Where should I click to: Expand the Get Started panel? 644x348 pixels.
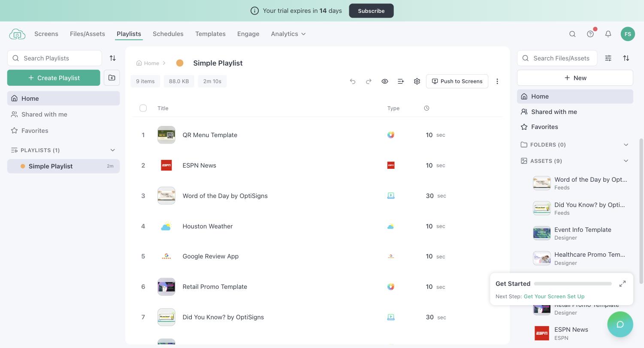pos(623,284)
